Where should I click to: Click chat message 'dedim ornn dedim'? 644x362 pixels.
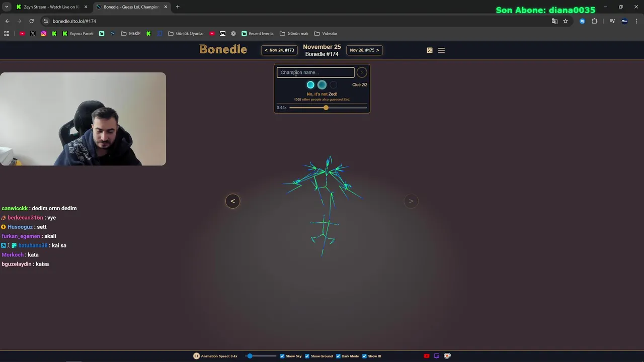(54, 208)
